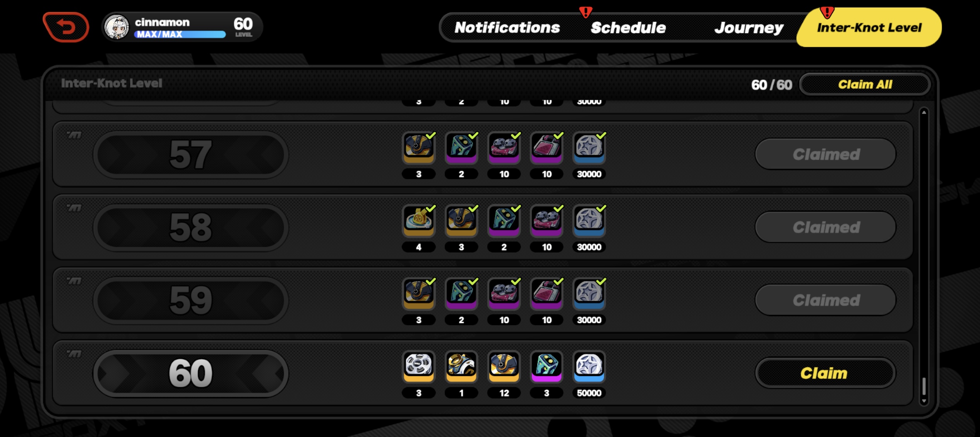
Task: Go to the Journey tab
Action: coord(749,27)
